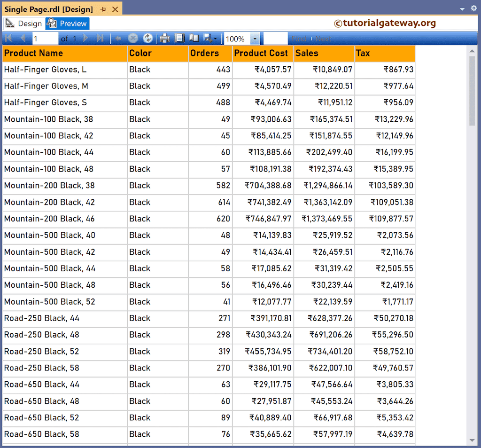Select the Print icon
The image size is (481, 448).
coord(164,38)
